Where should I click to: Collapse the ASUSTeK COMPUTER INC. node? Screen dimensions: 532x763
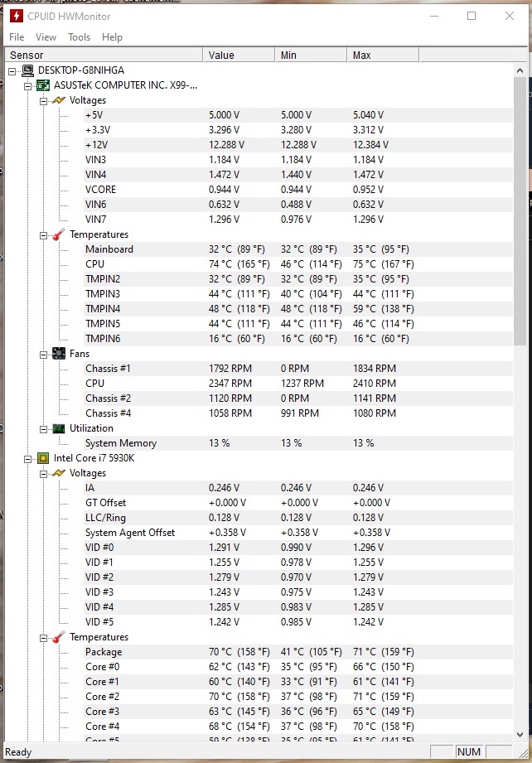[x=27, y=87]
